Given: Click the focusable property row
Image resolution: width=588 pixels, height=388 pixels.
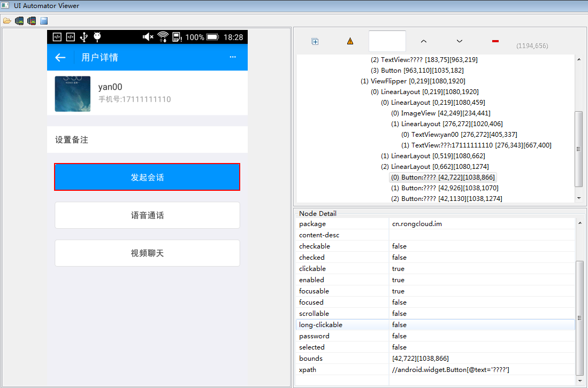Looking at the screenshot, I should (435, 291).
